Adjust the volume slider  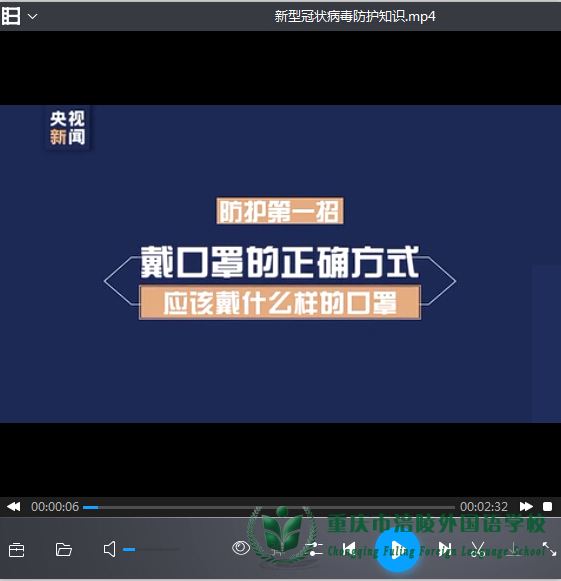151,550
